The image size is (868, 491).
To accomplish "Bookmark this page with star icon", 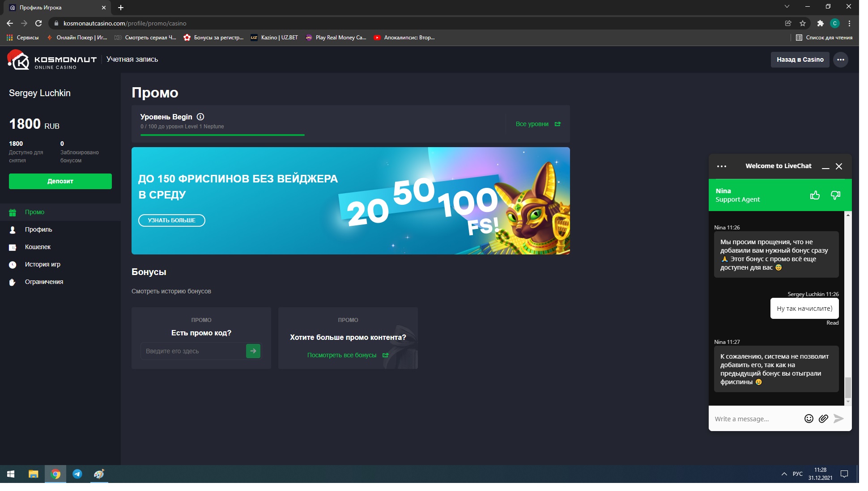I will pos(803,23).
